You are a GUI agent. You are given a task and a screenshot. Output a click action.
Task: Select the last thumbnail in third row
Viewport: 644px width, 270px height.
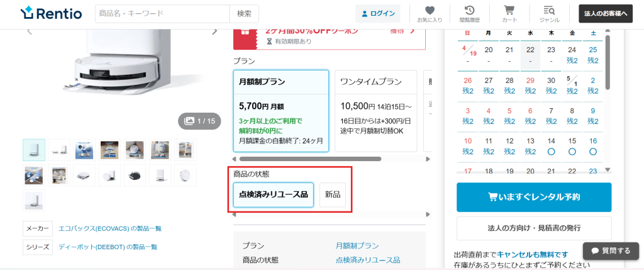click(x=34, y=201)
